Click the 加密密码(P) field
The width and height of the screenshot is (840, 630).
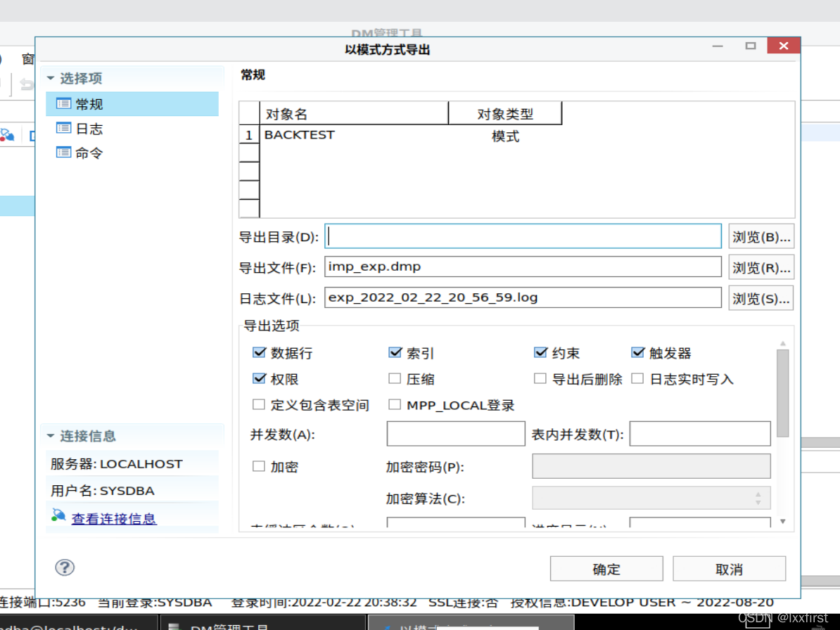[x=651, y=466]
